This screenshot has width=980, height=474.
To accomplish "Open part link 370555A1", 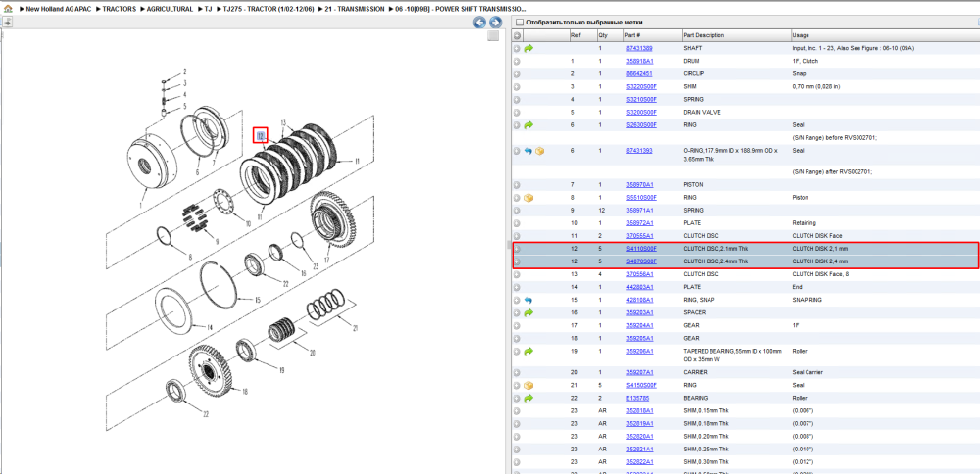I will [x=639, y=235].
